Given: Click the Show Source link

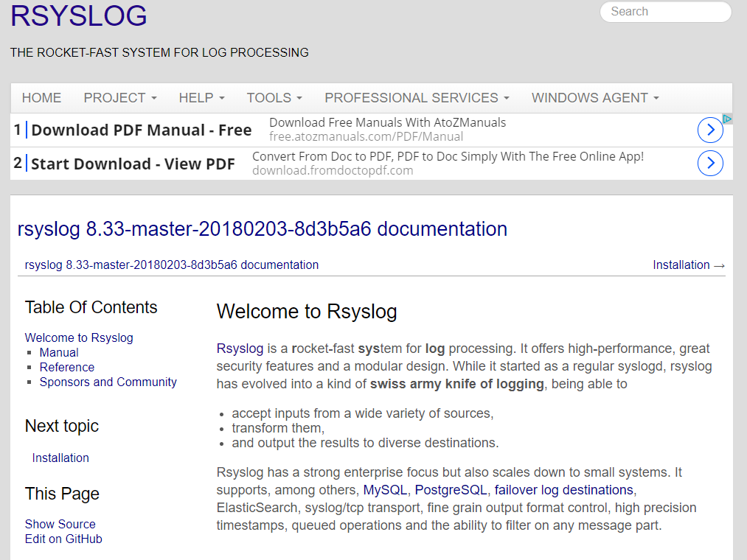Looking at the screenshot, I should [x=60, y=524].
